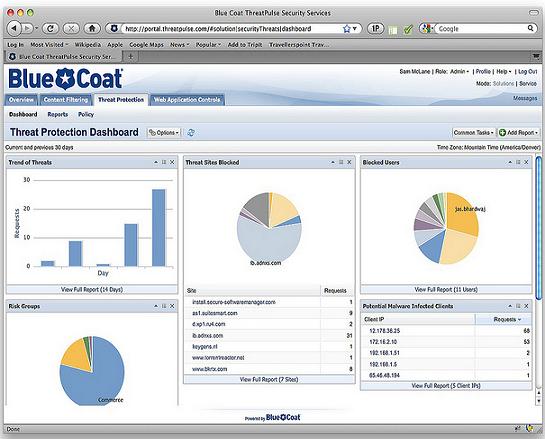Collapse the Trend of Threats panel
Image resolution: width=545 pixels, height=439 pixels.
tap(156, 162)
